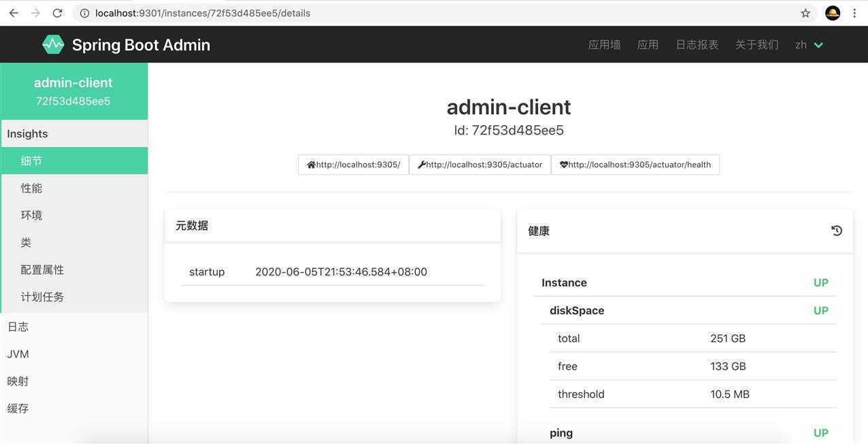This screenshot has width=868, height=444.
Task: Click the UP status of Instance
Action: (821, 283)
